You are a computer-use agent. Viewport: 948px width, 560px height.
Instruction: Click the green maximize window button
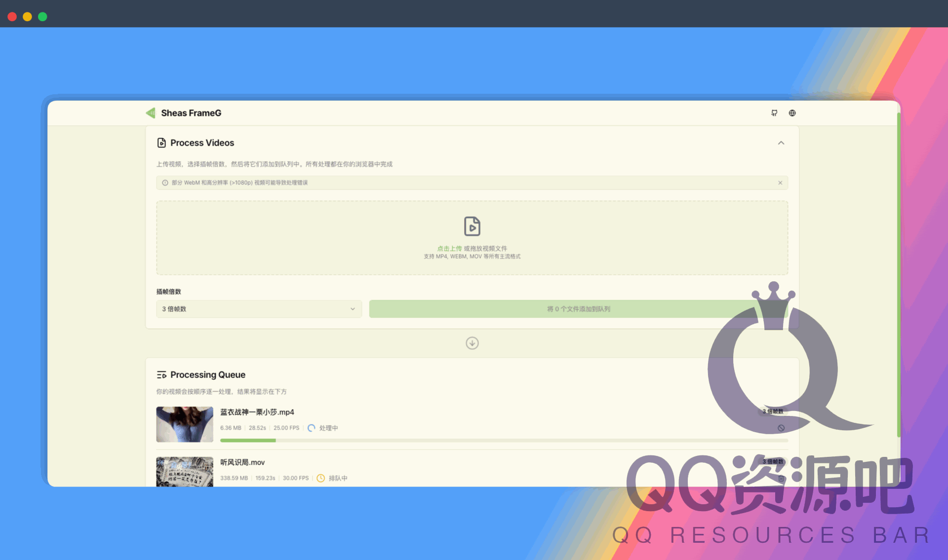[42, 17]
